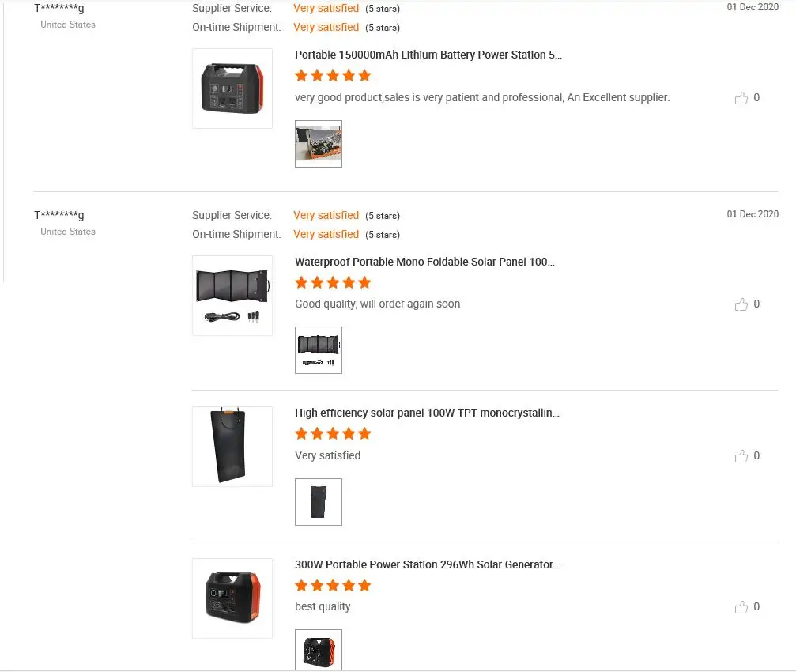The height and width of the screenshot is (672, 796).
Task: Click the 150000mAh power station product image
Action: 232,89
